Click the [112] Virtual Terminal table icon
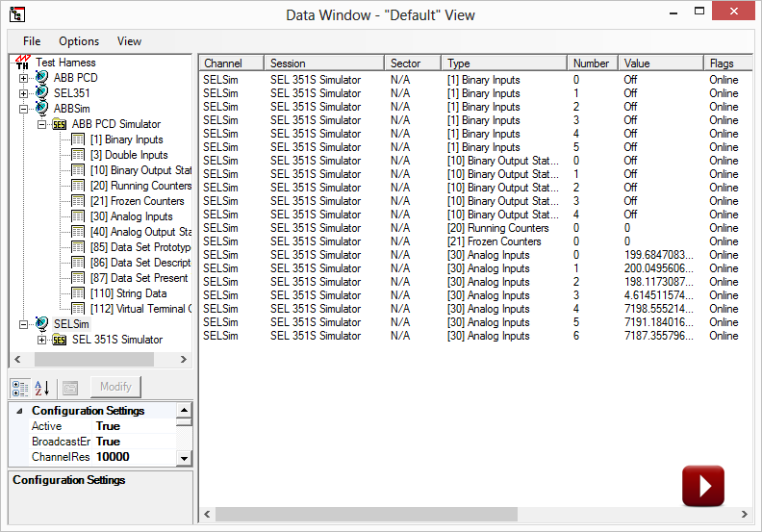 click(x=78, y=309)
